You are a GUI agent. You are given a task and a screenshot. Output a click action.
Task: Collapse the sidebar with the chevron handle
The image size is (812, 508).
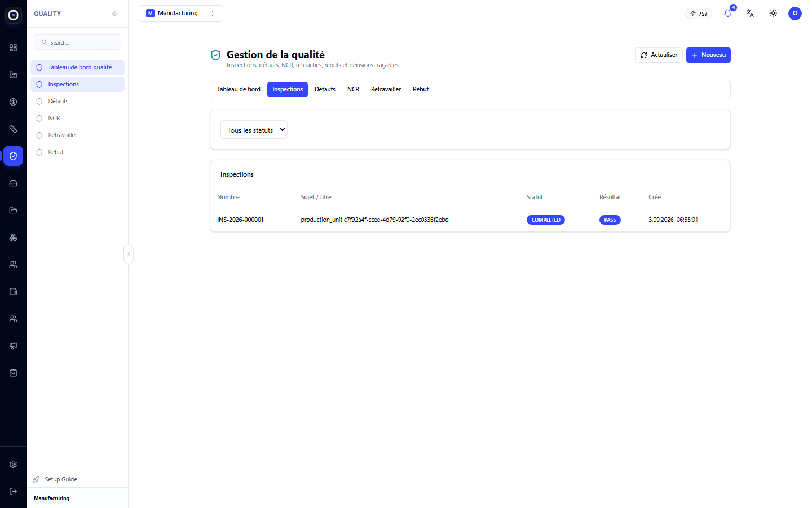tap(129, 254)
